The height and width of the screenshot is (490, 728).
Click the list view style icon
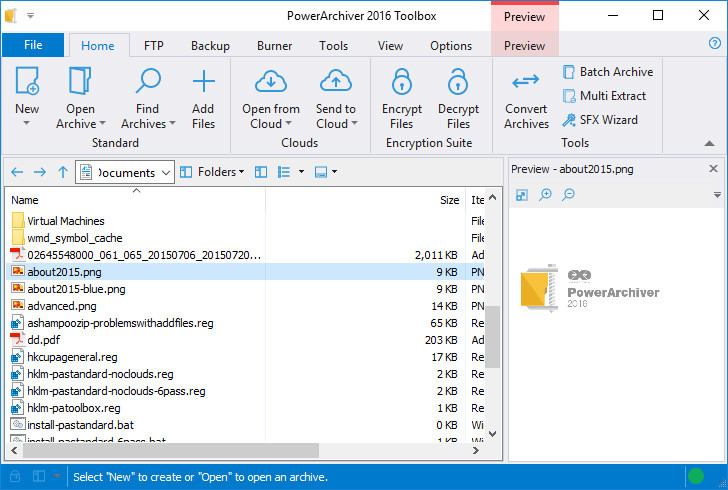284,172
